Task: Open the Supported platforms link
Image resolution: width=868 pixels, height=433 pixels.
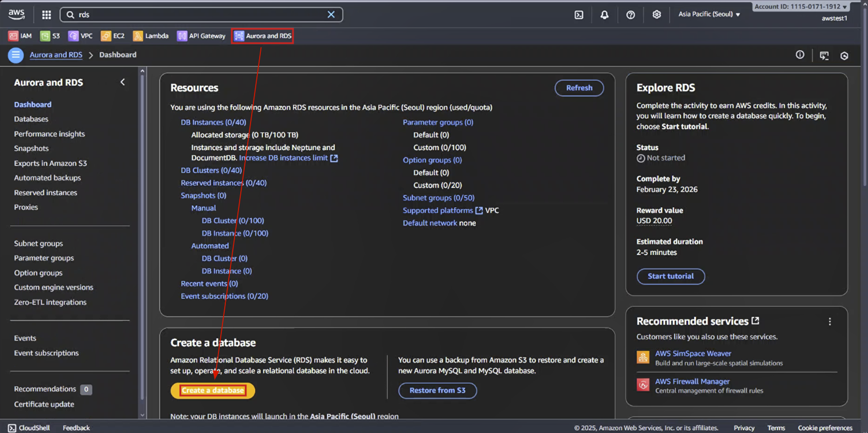Action: click(x=443, y=210)
